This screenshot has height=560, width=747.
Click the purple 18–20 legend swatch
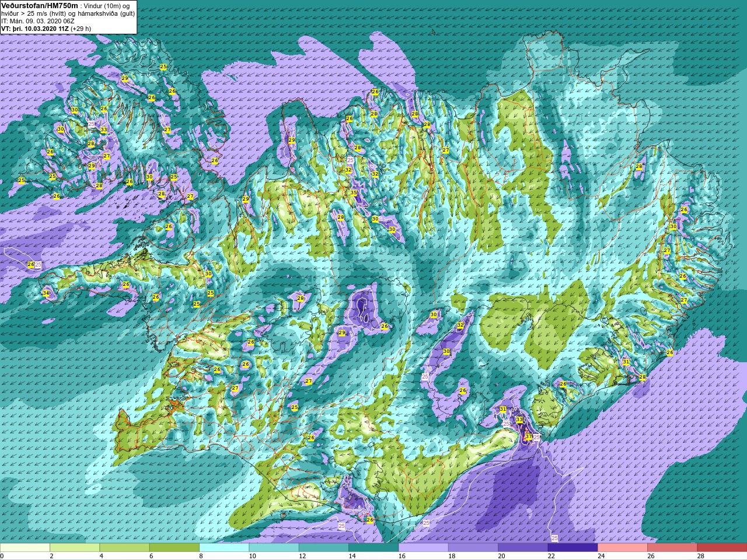click(x=473, y=548)
